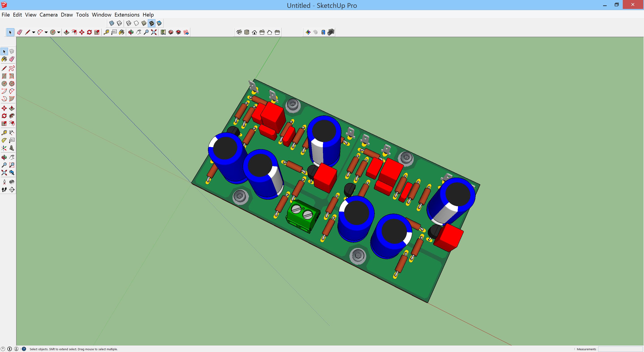The height and width of the screenshot is (352, 644).
Task: Switch to Monochrome style
Action: click(159, 23)
